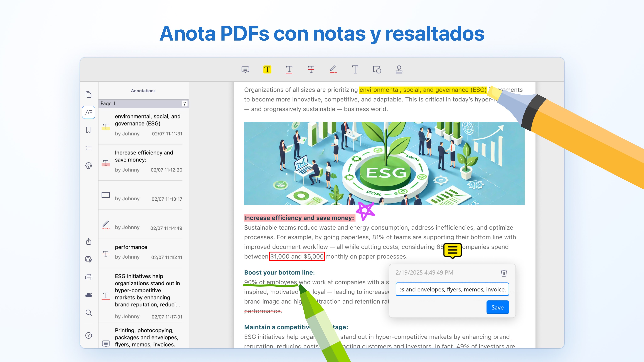Select the Strikethrough text tool
This screenshot has height=362, width=644.
pyautogui.click(x=311, y=69)
